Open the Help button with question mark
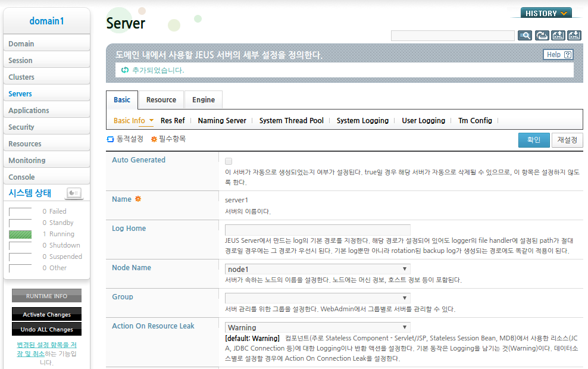This screenshot has width=588, height=369. coord(558,55)
